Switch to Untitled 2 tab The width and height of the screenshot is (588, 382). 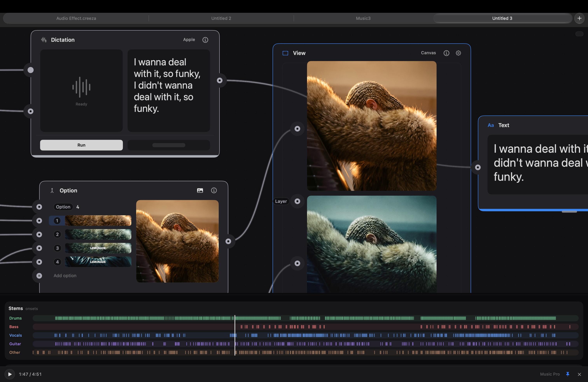(x=221, y=18)
